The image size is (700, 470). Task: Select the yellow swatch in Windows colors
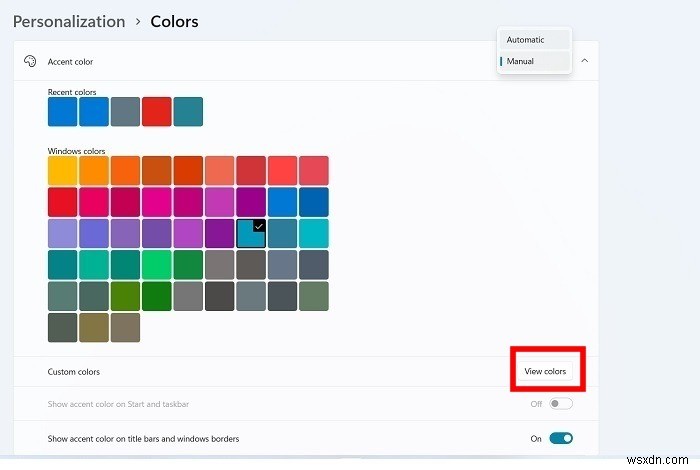coord(63,171)
